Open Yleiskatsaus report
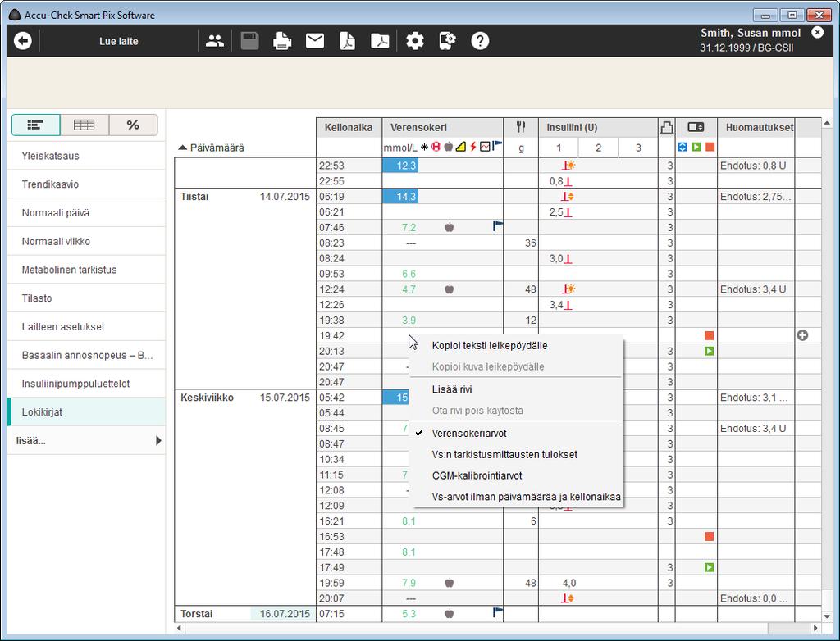The image size is (840, 641). click(x=85, y=156)
